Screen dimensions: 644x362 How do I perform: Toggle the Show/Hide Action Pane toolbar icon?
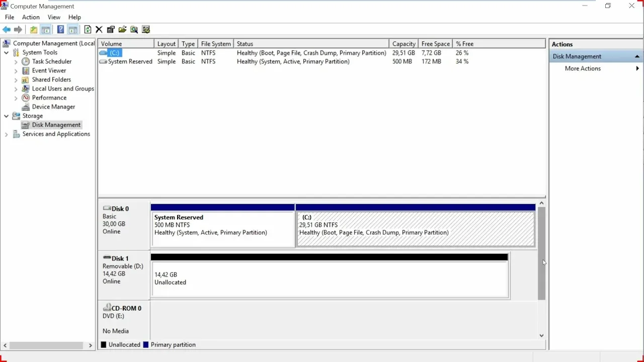[73, 30]
